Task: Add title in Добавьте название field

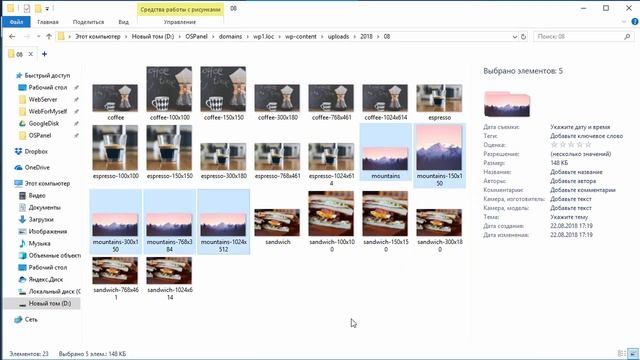Action: [x=576, y=172]
